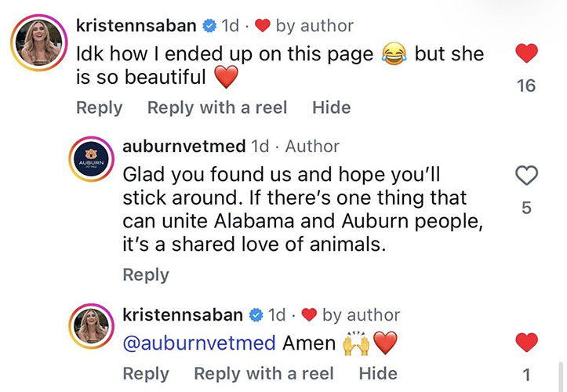
Task: Choose Reply with a reel on Amen comment
Action: [264, 374]
